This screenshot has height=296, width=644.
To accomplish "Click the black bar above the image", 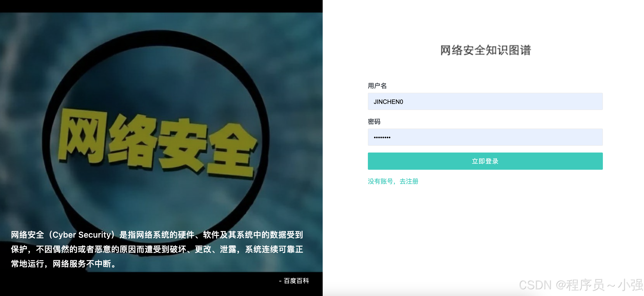I will click(161, 6).
